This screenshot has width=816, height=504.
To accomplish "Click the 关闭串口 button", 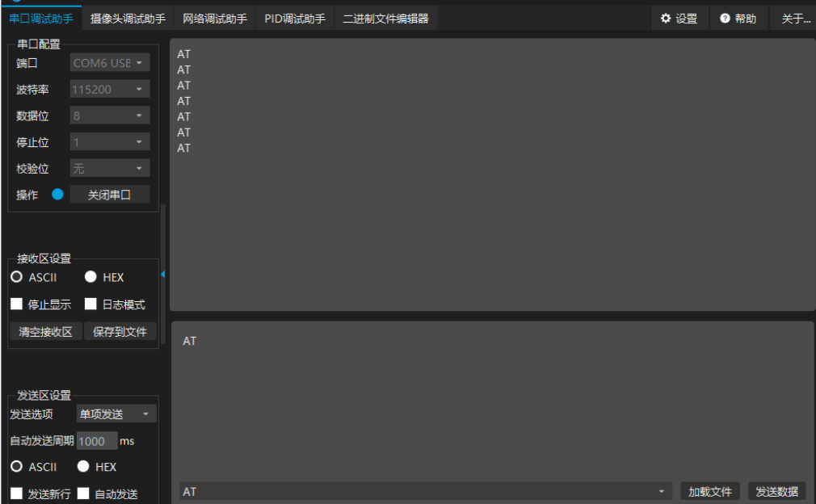I will 110,195.
